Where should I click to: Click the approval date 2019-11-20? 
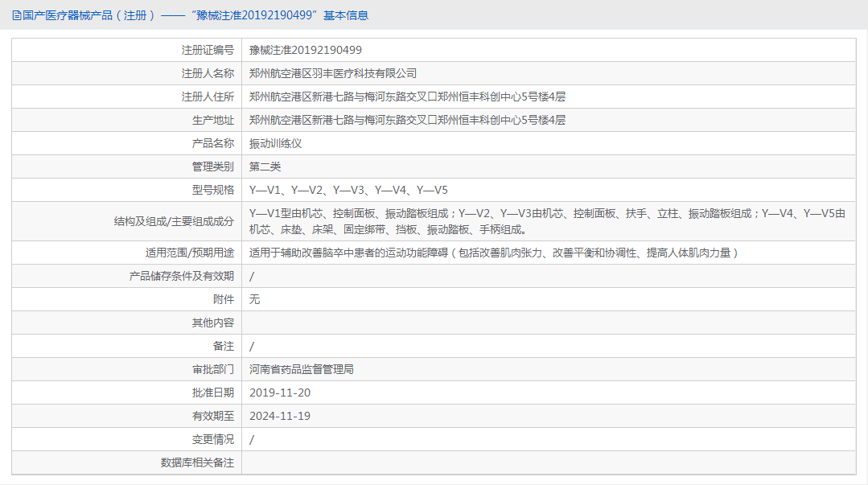pos(279,393)
